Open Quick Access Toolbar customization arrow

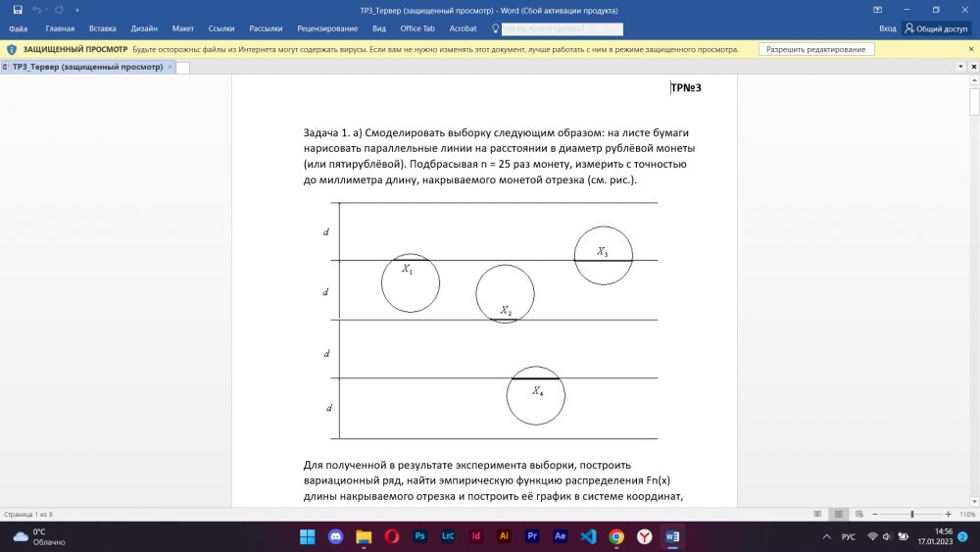[x=76, y=10]
